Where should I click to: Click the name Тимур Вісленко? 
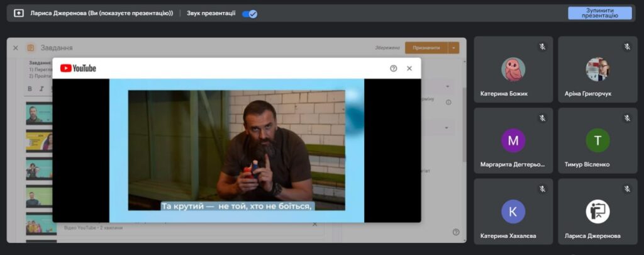coord(587,164)
